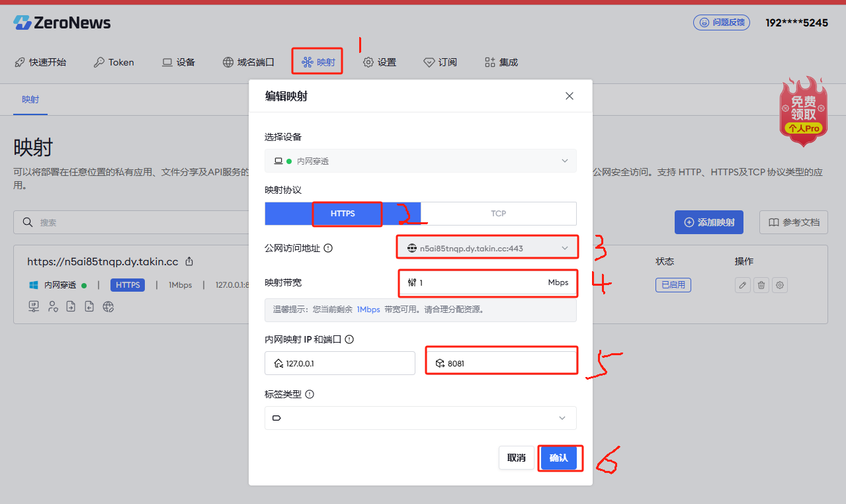Click the share icon next to the takin.cc URL
The height and width of the screenshot is (504, 846).
click(189, 261)
